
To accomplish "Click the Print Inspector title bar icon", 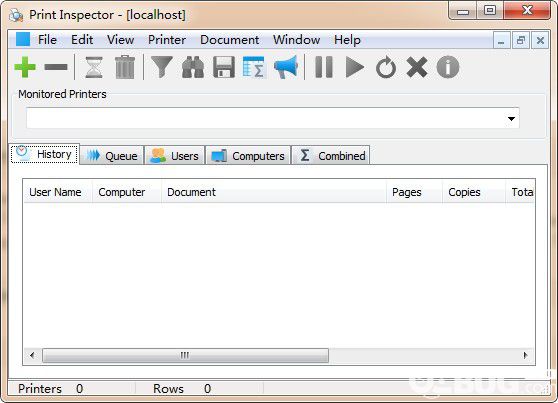I will pyautogui.click(x=16, y=15).
